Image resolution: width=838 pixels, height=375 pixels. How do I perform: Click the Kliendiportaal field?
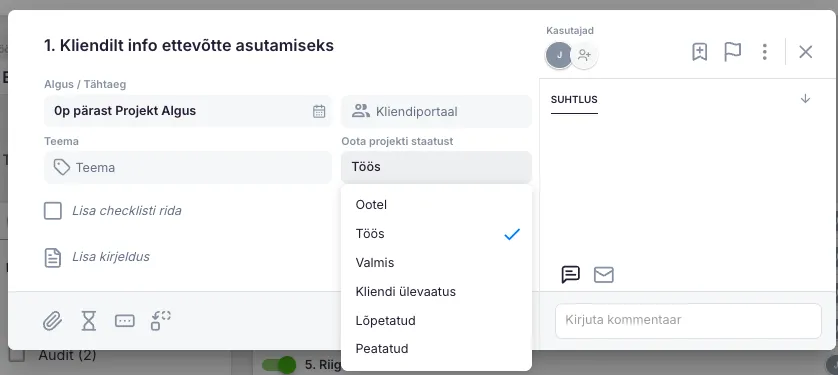coord(436,112)
